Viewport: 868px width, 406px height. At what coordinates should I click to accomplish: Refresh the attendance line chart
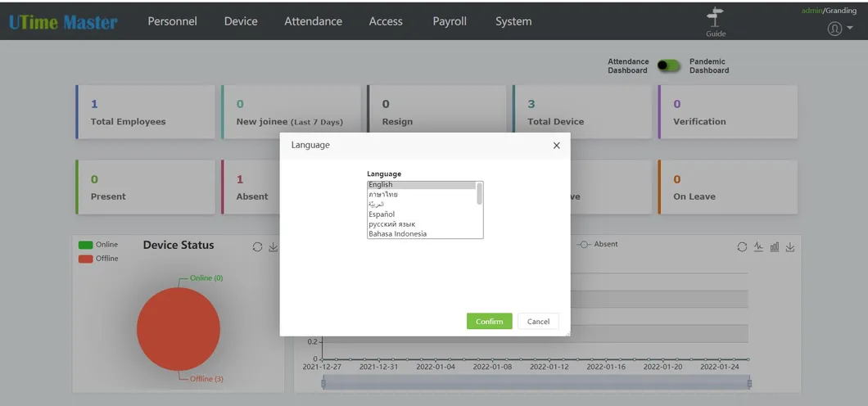tap(742, 247)
